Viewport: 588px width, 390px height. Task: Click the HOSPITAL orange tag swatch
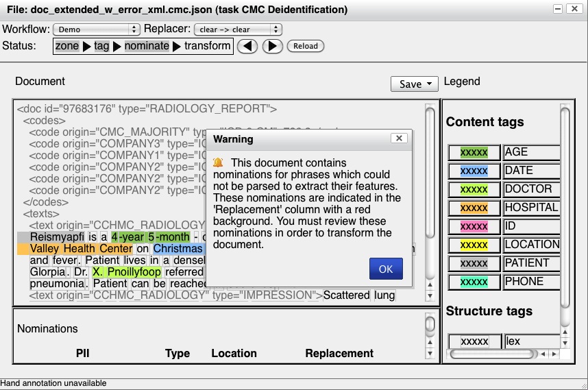474,208
